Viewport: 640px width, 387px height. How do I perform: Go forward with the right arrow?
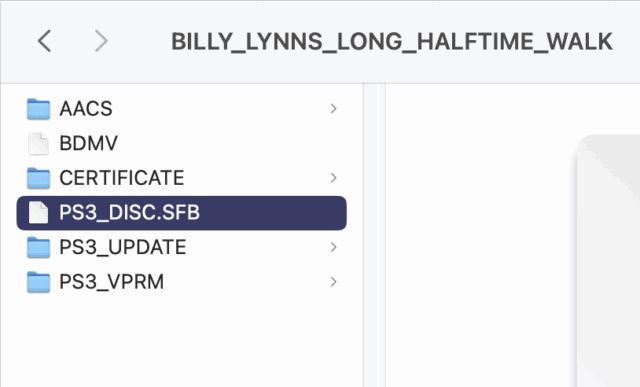101,41
